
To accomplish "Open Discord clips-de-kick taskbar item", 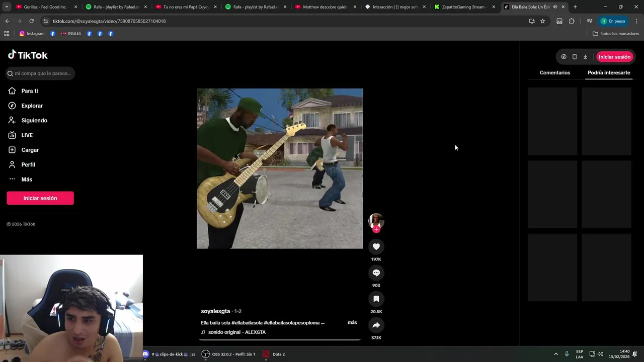I will tap(169, 354).
